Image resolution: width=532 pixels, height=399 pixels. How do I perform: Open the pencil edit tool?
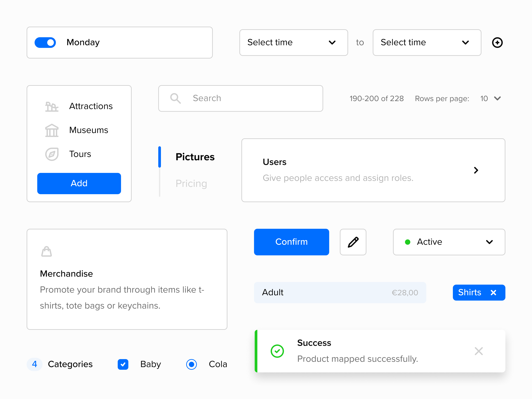[x=353, y=242]
